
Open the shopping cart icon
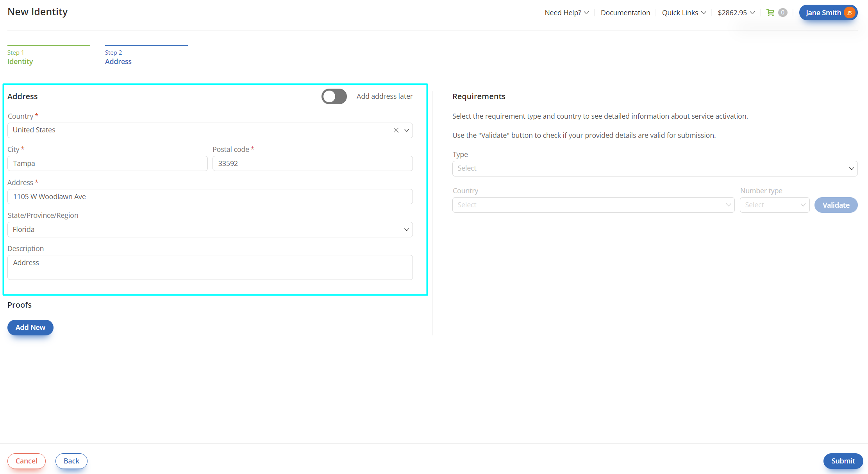770,12
